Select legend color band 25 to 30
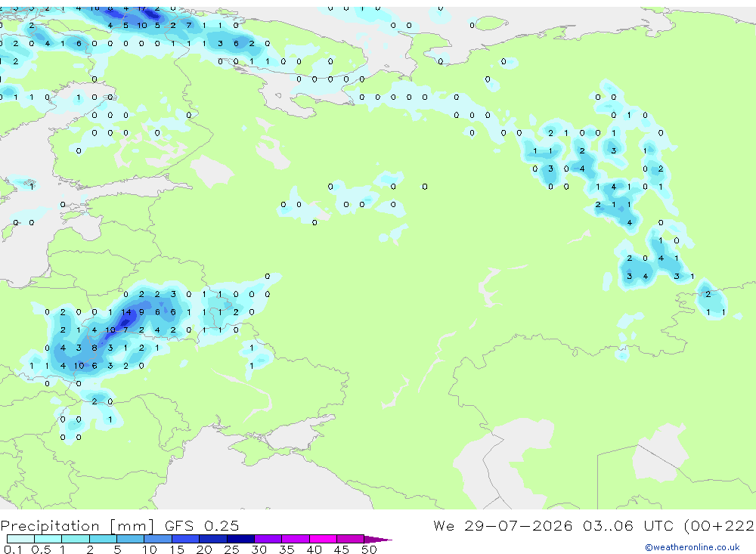This screenshot has width=756, height=554. click(x=240, y=539)
